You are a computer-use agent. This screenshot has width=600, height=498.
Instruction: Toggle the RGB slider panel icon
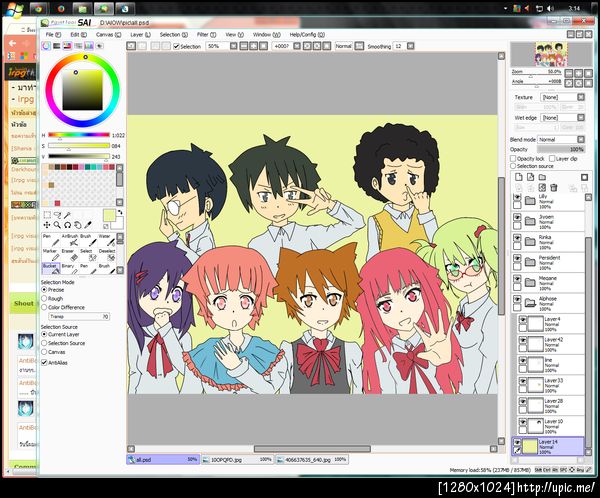[57, 46]
